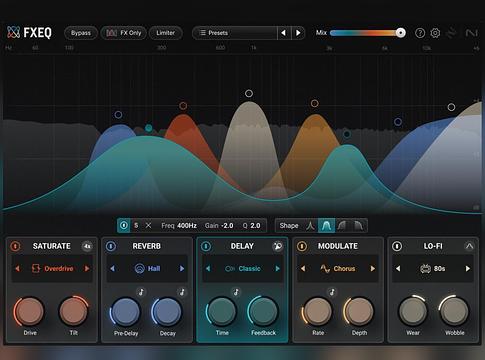Click the Drive knob

[30, 311]
